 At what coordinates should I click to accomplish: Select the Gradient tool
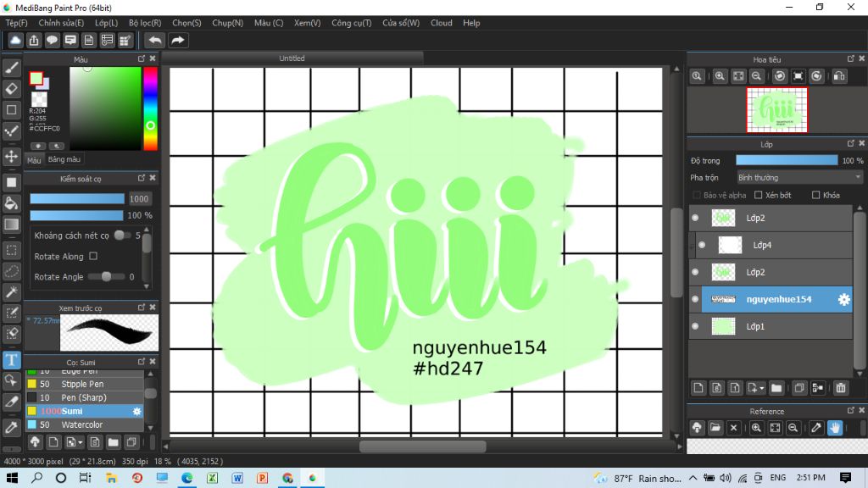click(12, 224)
